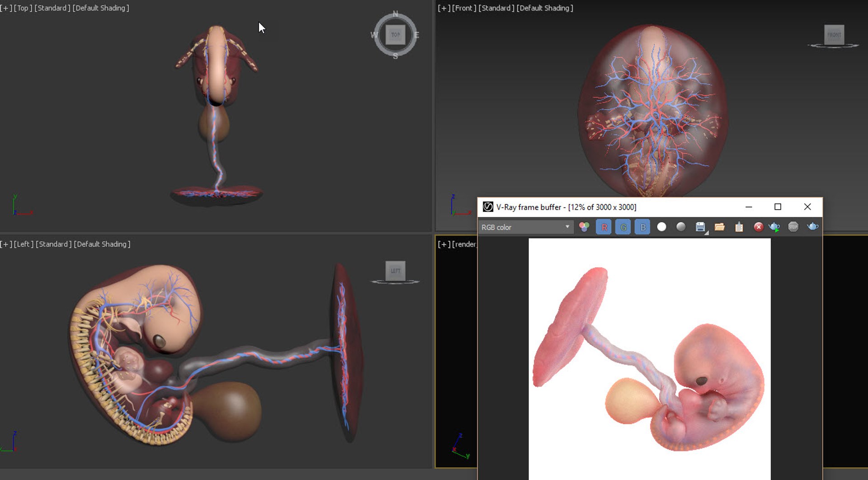Viewport: 868px width, 480px height.
Task: Click the rendered embryo image in frame buffer
Action: coord(650,359)
